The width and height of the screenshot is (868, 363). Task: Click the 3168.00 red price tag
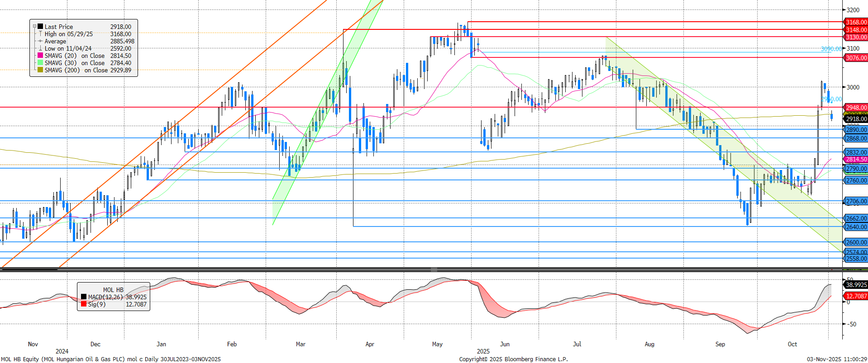pyautogui.click(x=856, y=22)
